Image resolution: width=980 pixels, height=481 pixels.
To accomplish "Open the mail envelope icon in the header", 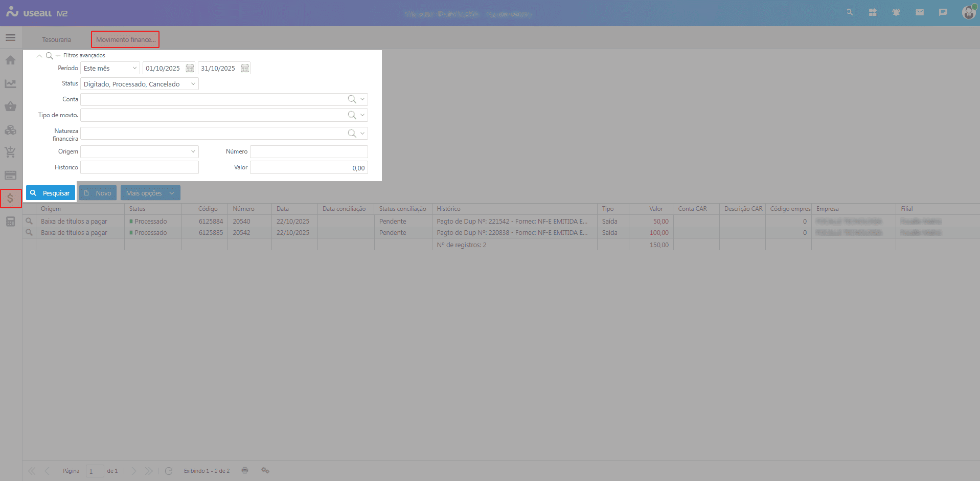I will point(920,12).
